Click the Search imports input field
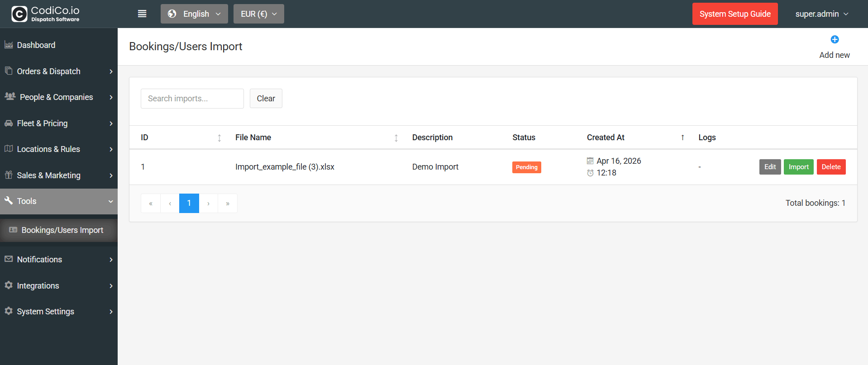Viewport: 868px width, 365px height. pos(192,99)
